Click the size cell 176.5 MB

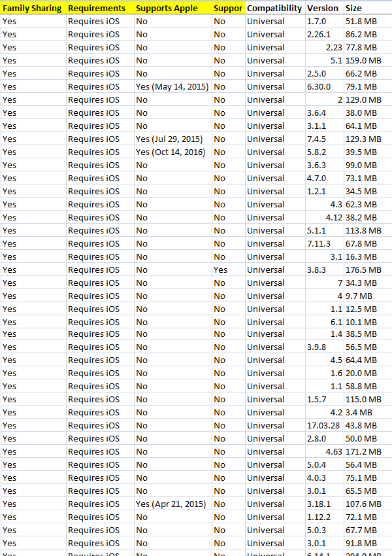coord(368,270)
